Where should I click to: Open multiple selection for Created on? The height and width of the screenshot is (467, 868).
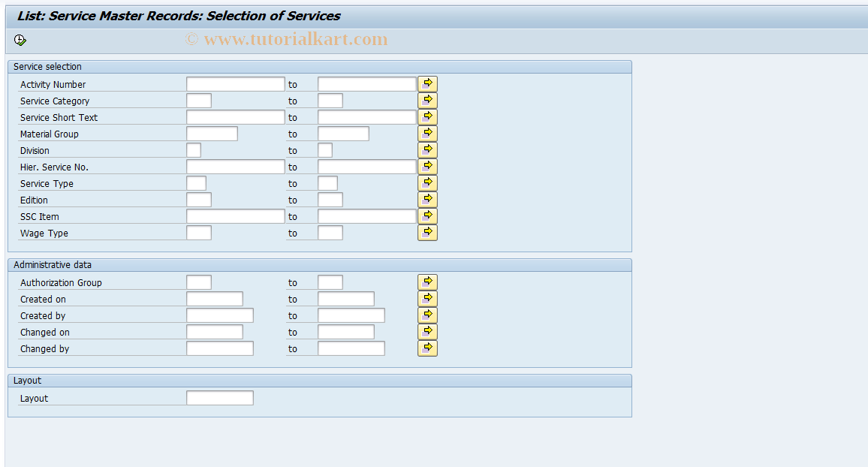(x=427, y=298)
